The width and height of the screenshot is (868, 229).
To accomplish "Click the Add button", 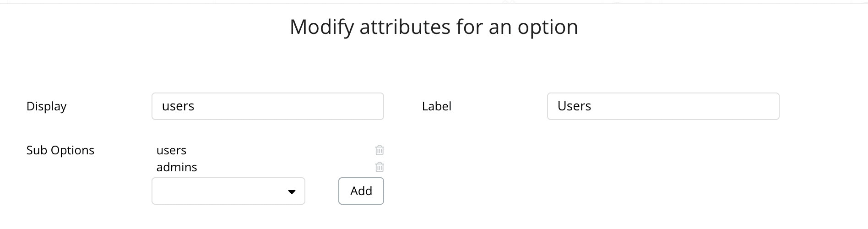I will tap(361, 191).
